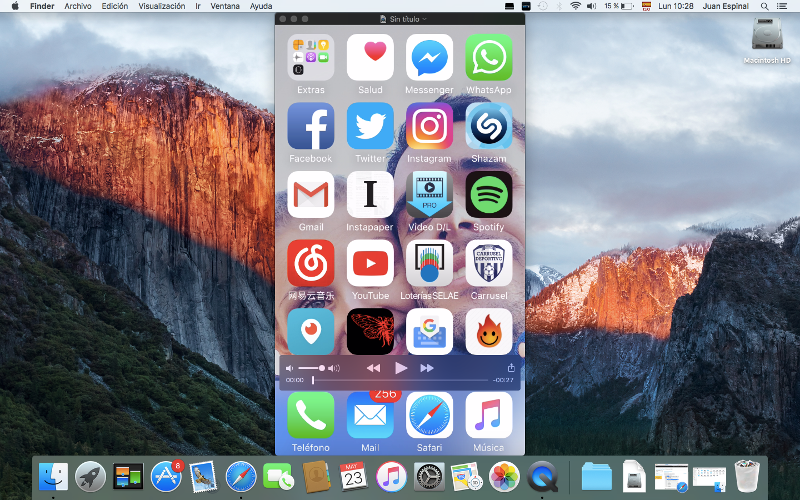
Task: Play the QuickTime recording
Action: (x=401, y=368)
